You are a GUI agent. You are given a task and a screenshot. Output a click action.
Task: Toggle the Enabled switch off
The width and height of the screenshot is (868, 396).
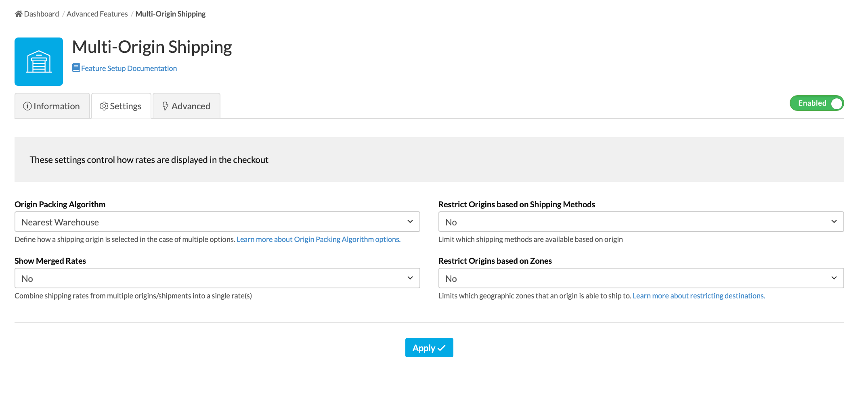tap(816, 103)
